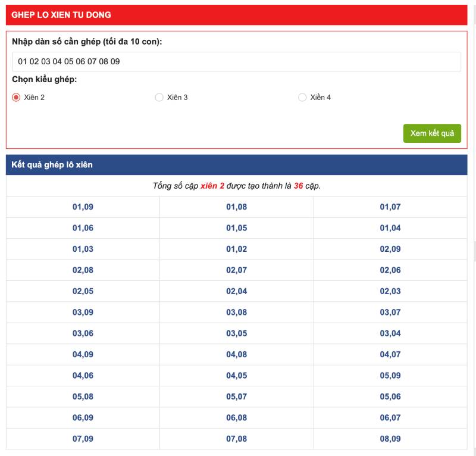The height and width of the screenshot is (456, 476).
Task: Click the Tổng số cặp summary text
Action: tap(236, 186)
